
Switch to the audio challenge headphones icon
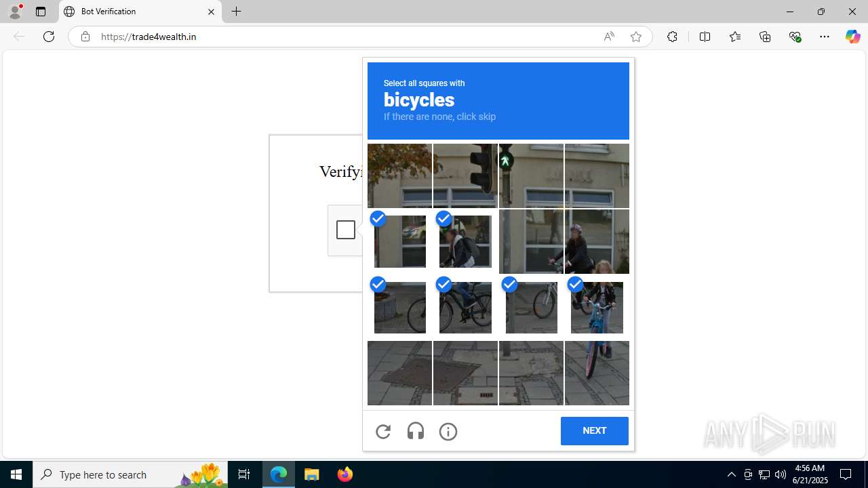click(x=416, y=431)
